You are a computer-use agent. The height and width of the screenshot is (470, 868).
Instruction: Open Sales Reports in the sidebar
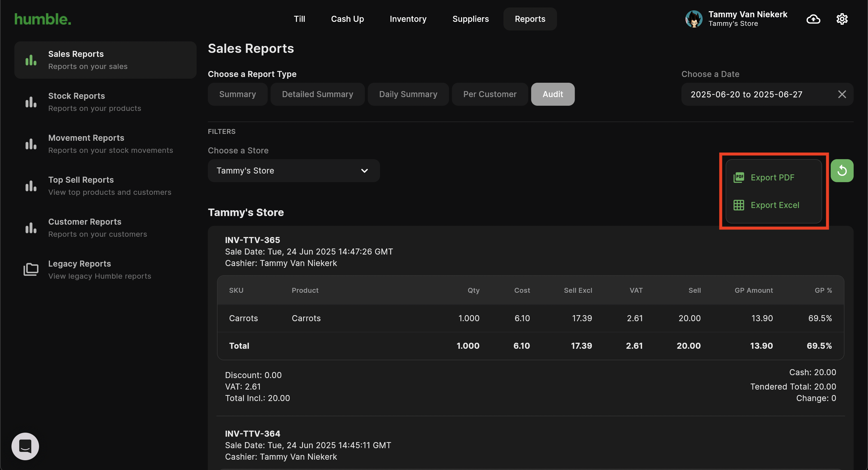105,60
